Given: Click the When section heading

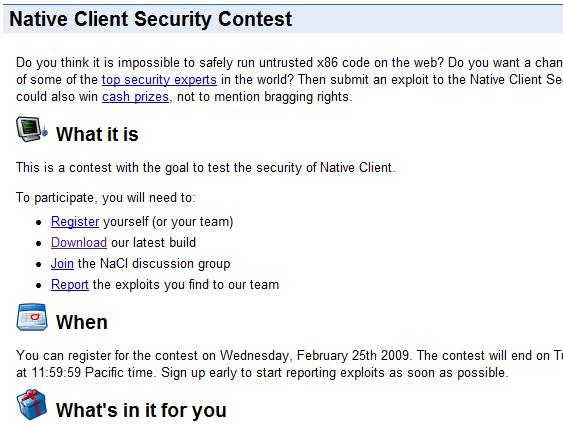Looking at the screenshot, I should click(x=82, y=322).
